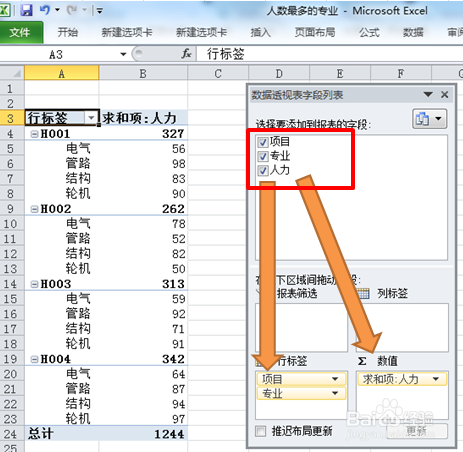Image resolution: width=463 pixels, height=452 pixels.
Task: Switch to the 公式 ribbon tab
Action: click(x=369, y=32)
